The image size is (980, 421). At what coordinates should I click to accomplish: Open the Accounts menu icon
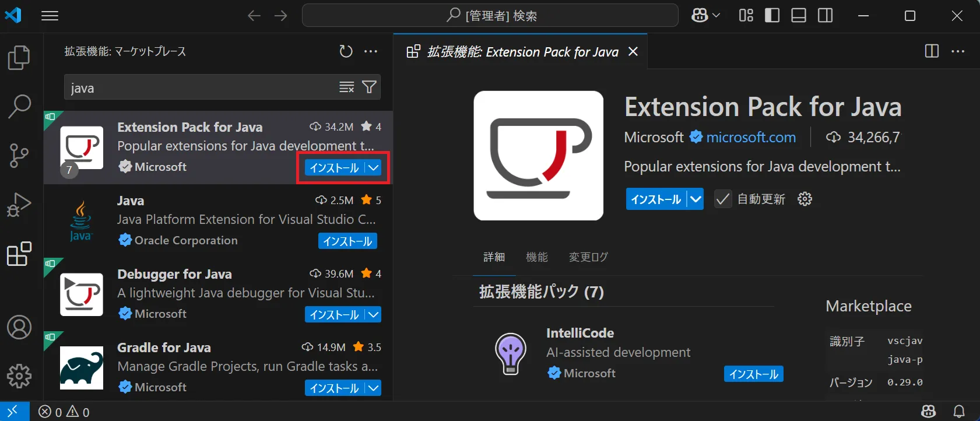[19, 327]
